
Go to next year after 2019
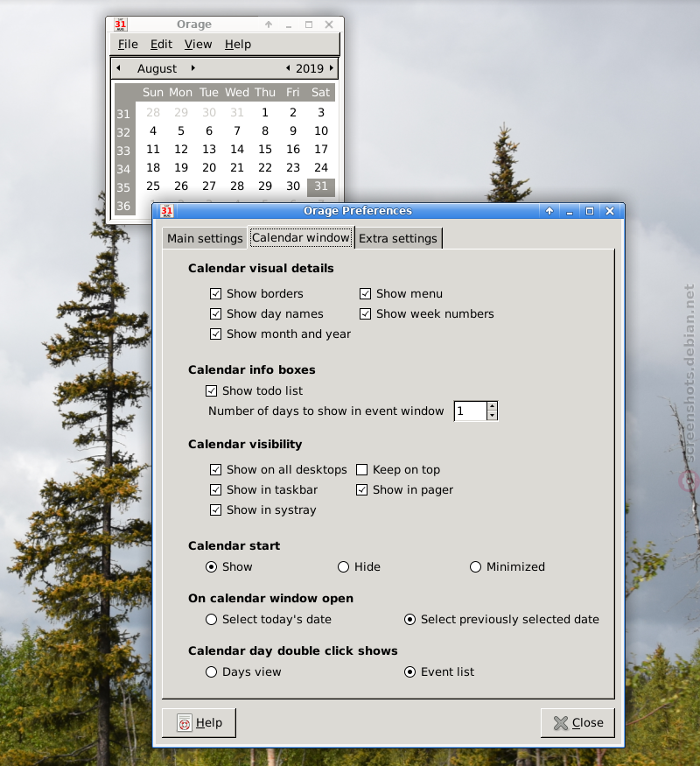pos(332,68)
